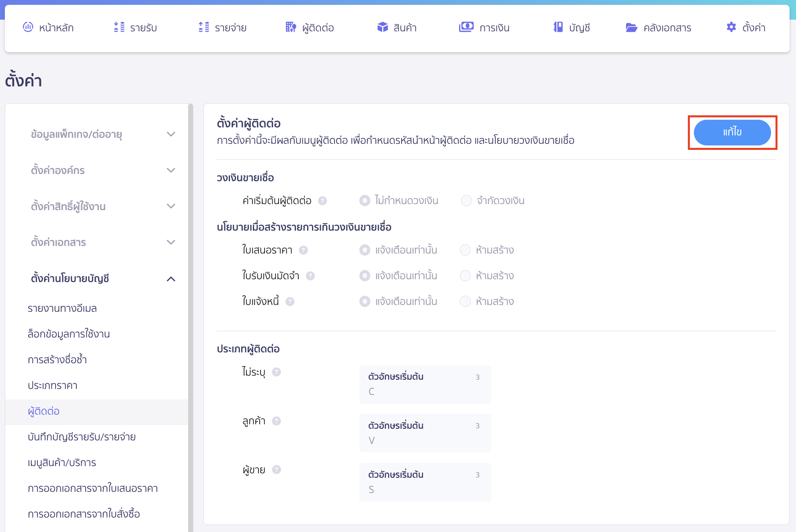796x532 pixels.
Task: Select the จำกัดวงเงิน radio option
Action: (x=466, y=201)
